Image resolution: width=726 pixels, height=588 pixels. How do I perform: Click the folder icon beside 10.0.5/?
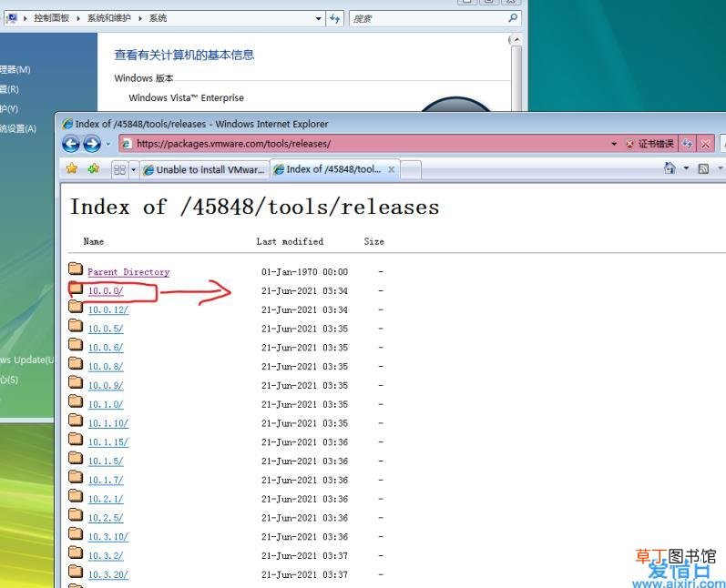(76, 325)
